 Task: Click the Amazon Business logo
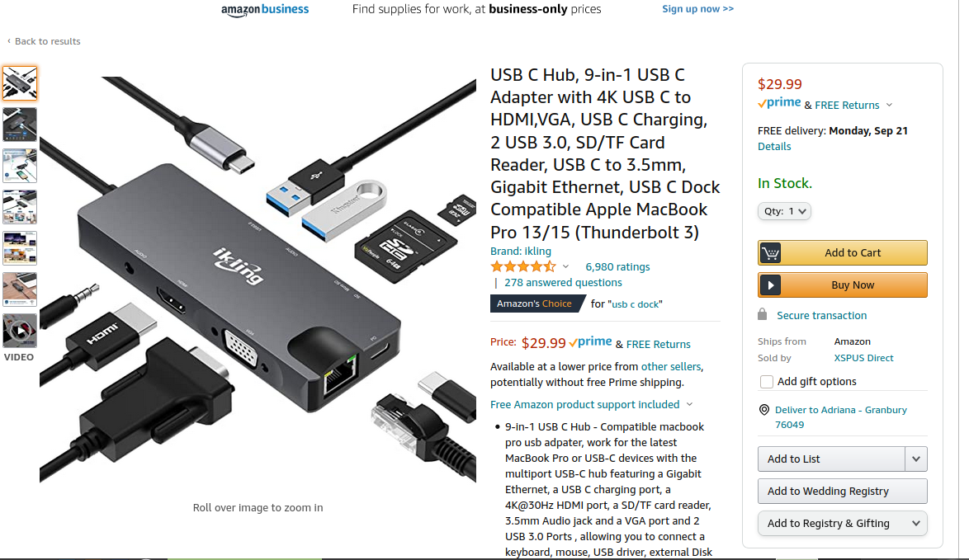click(265, 9)
